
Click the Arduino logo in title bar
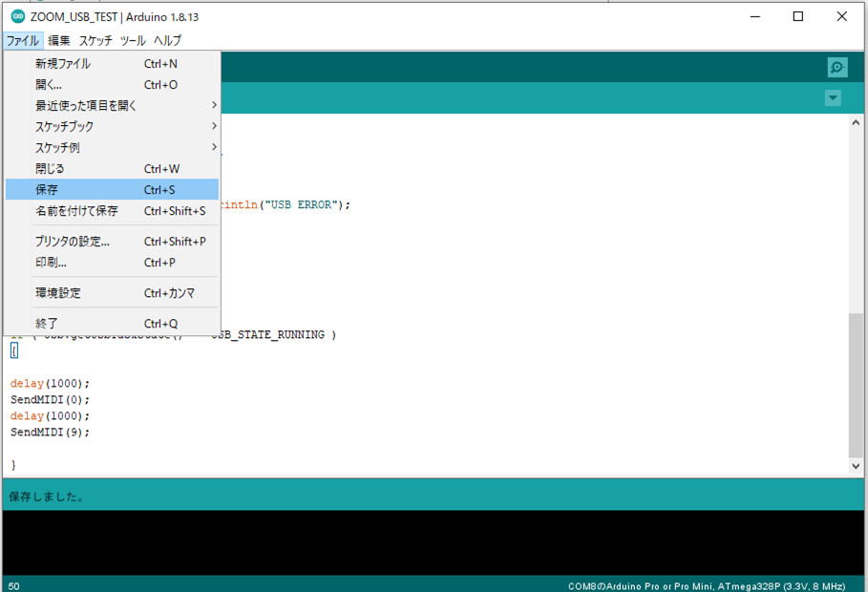click(18, 16)
